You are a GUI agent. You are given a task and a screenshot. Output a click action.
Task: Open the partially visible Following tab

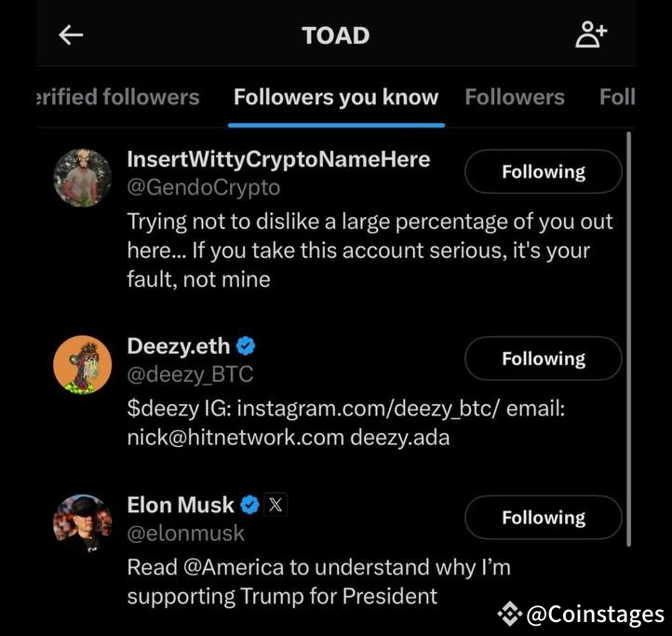pyautogui.click(x=617, y=98)
